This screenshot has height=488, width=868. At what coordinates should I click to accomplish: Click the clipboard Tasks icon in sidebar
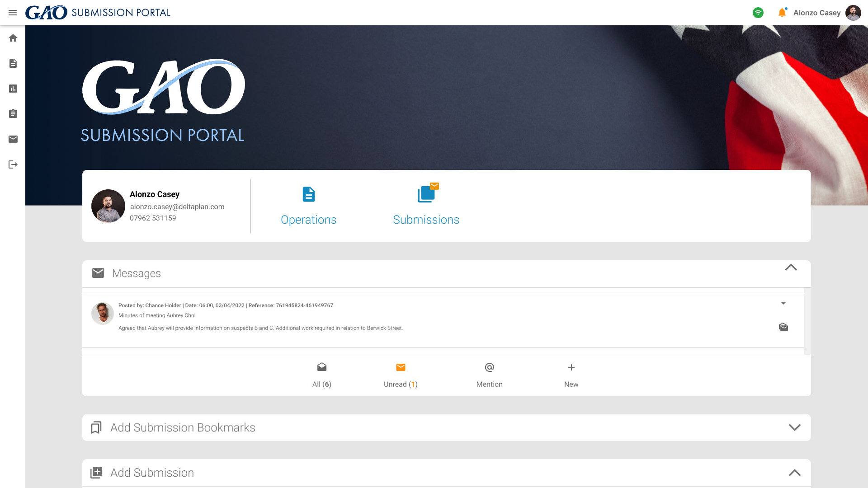(x=13, y=114)
